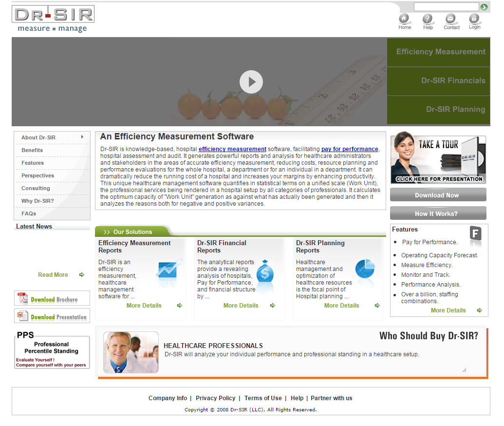Screen dimensions: 504x426
Task: Click the Contact envelope icon
Action: 451,19
